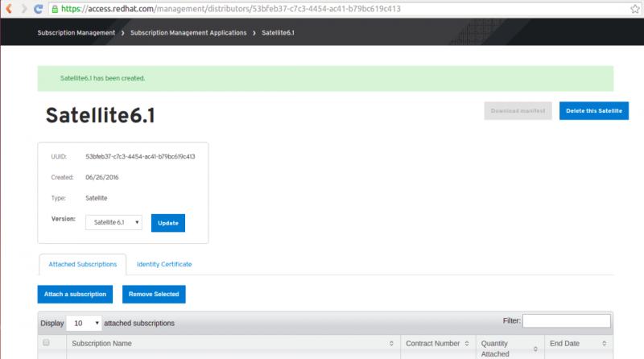Open the Subscription Management breadcrumb
This screenshot has height=359, width=644.
tap(76, 33)
